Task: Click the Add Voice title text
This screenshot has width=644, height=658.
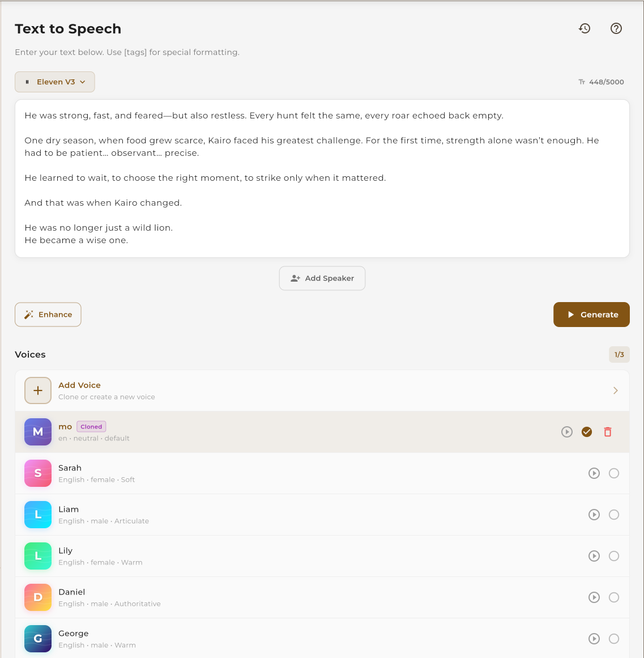Action: [x=79, y=385]
